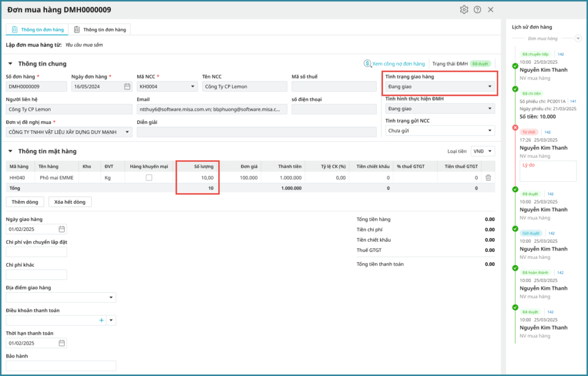The height and width of the screenshot is (376, 588).
Task: Click plus icon in Điều khoản thanh toán
Action: pos(102,320)
